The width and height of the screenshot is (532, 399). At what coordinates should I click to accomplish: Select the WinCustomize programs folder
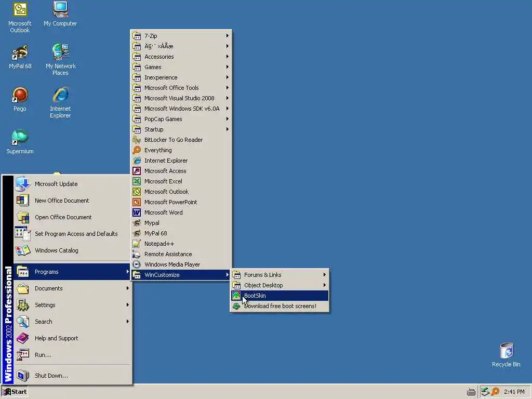click(x=181, y=275)
